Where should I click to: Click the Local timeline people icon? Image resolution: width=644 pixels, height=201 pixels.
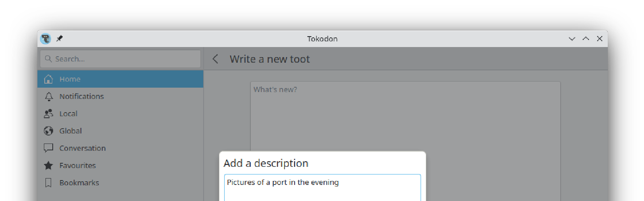coord(48,114)
